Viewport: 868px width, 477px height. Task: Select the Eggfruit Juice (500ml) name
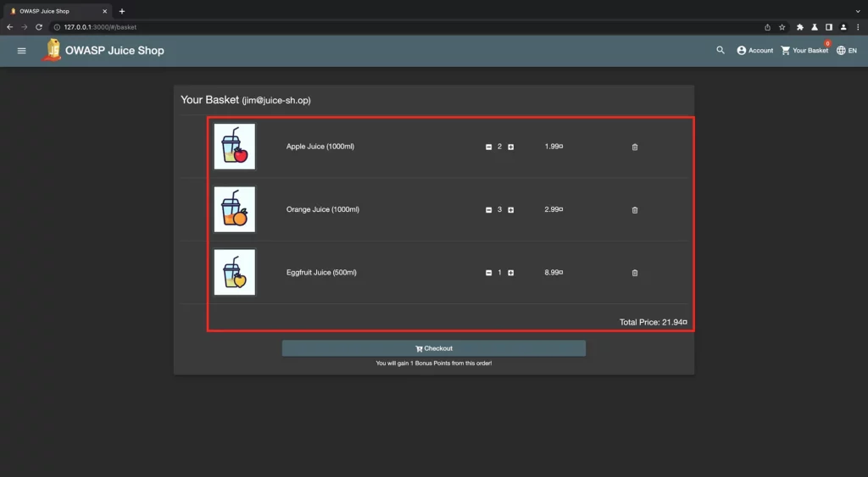[321, 272]
